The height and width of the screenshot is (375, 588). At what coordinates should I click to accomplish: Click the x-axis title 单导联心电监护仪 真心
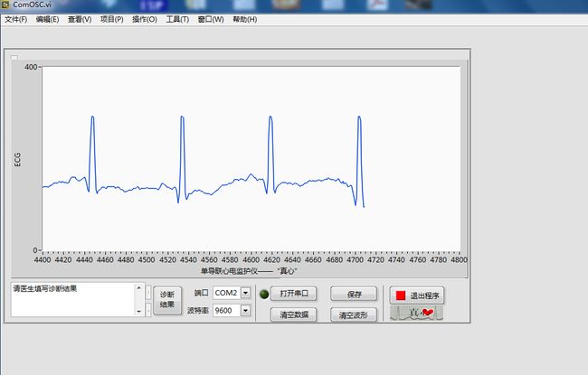coord(249,271)
